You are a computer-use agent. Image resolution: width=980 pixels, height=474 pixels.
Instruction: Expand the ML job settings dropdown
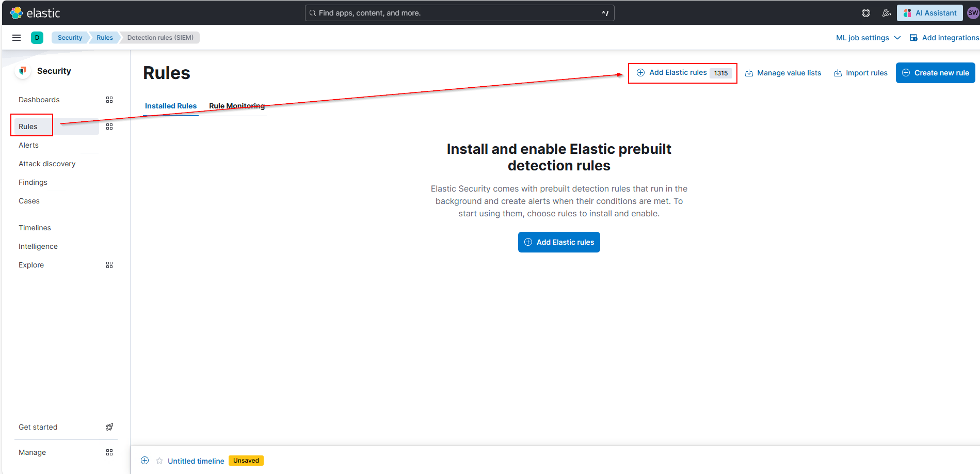[869, 38]
